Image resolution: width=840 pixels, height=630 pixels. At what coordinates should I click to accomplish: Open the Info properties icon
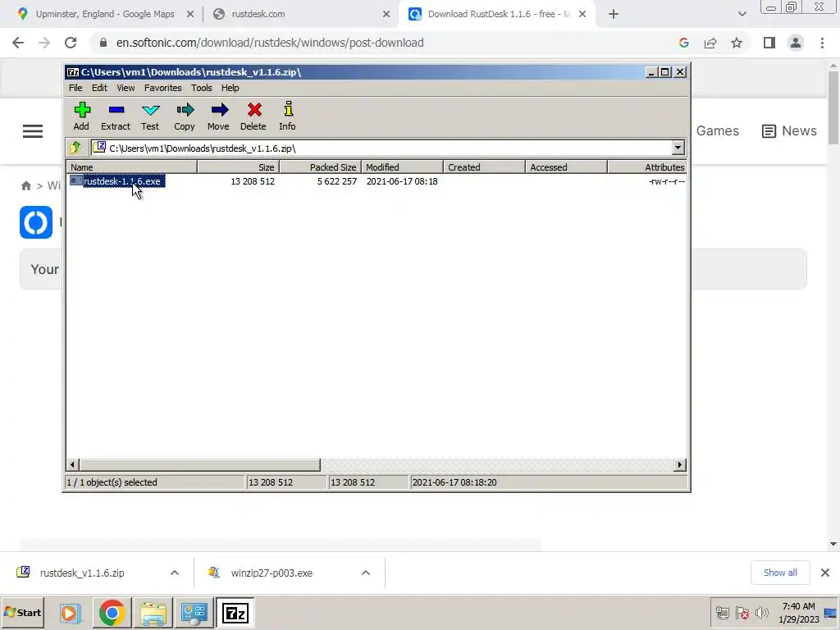click(x=288, y=116)
